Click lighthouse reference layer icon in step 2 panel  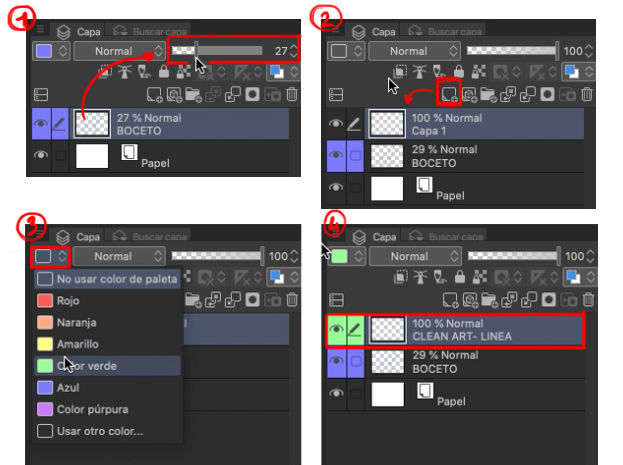tap(419, 72)
